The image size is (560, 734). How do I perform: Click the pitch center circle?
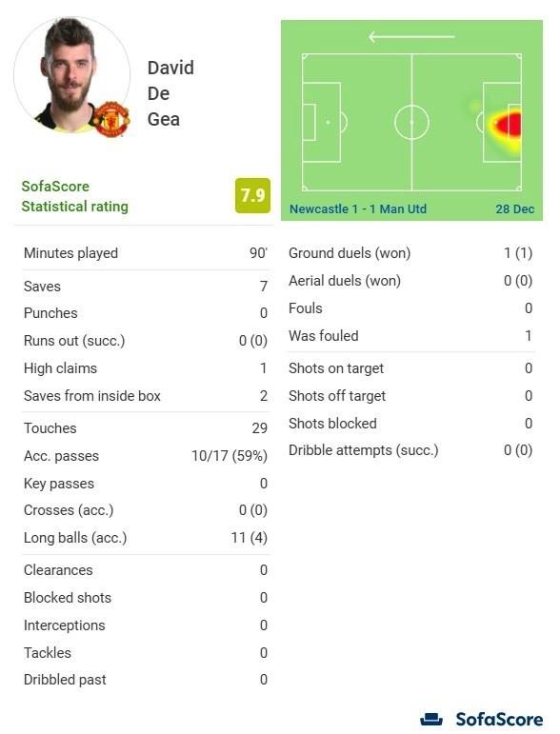point(411,122)
